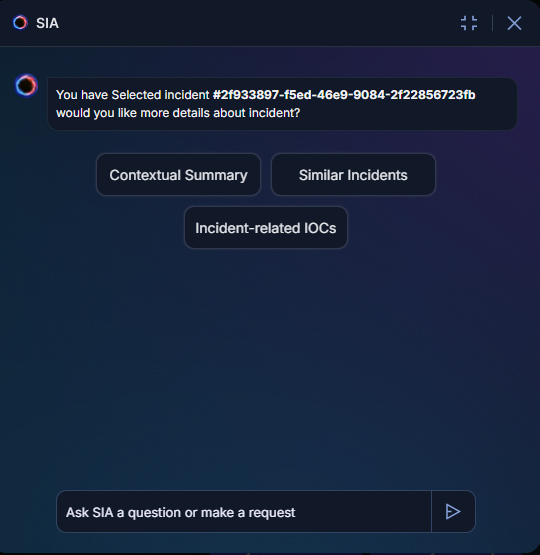540x555 pixels.
Task: Click the "would you like more details" line
Action: pyautogui.click(x=178, y=113)
